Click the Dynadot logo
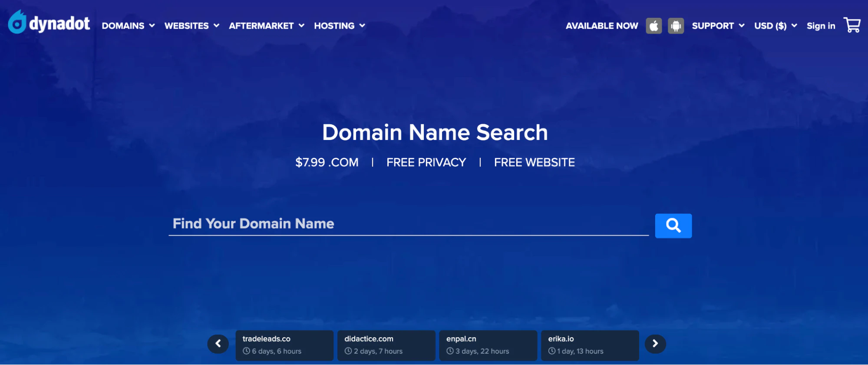868x365 pixels. (x=49, y=23)
